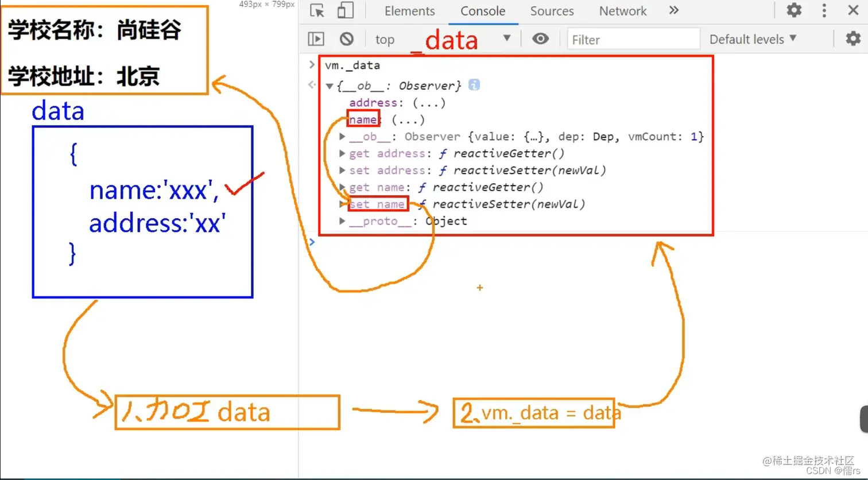The width and height of the screenshot is (868, 480).
Task: Invoke the address (...) getter value
Action: pos(429,103)
